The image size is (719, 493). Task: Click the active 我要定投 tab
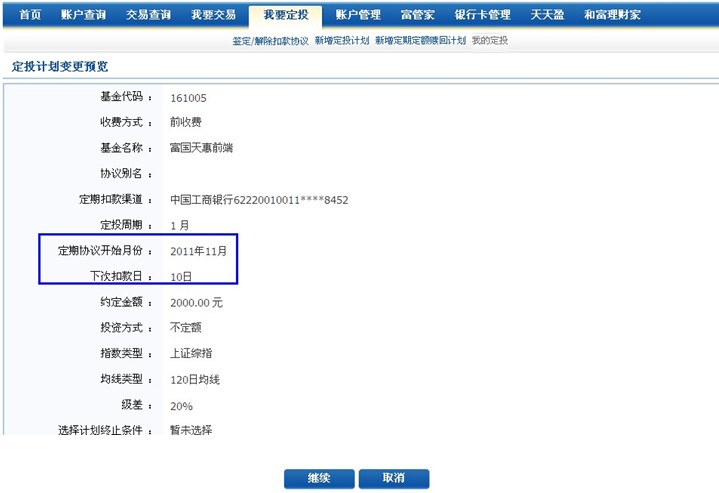[x=285, y=15]
